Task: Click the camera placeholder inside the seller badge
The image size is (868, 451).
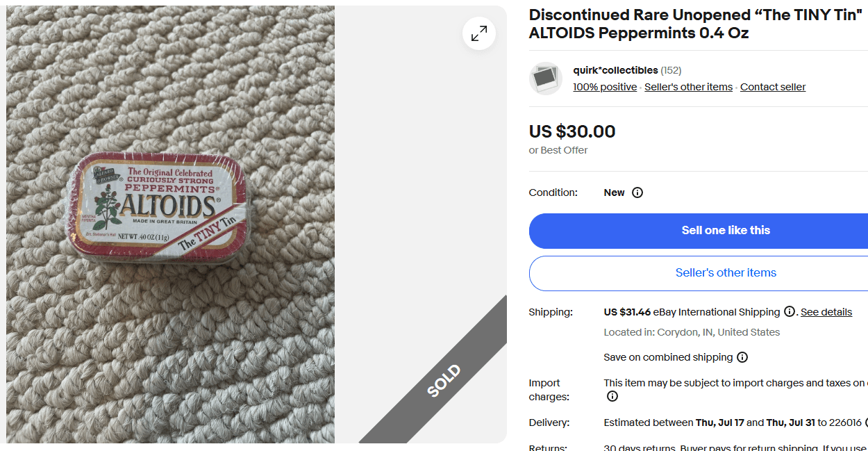Action: point(546,79)
